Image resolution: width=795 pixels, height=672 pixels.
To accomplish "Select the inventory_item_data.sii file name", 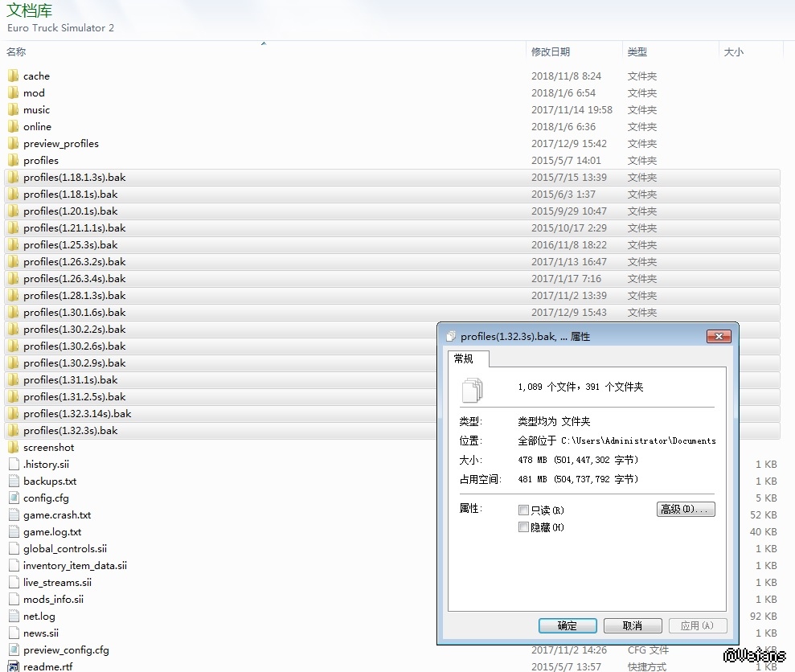I will pyautogui.click(x=75, y=566).
